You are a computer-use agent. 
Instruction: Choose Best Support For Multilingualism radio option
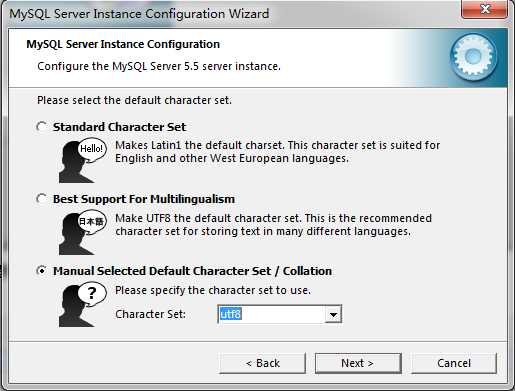click(42, 199)
